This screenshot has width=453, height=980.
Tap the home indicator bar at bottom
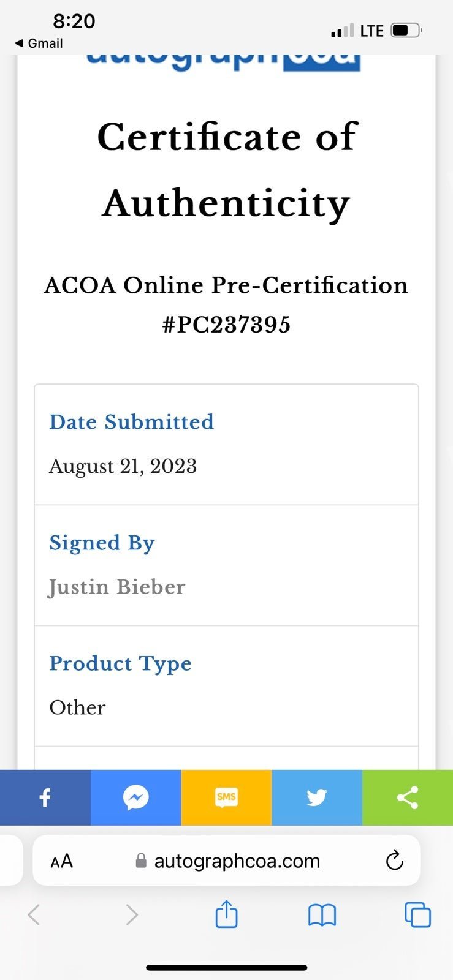point(226,968)
